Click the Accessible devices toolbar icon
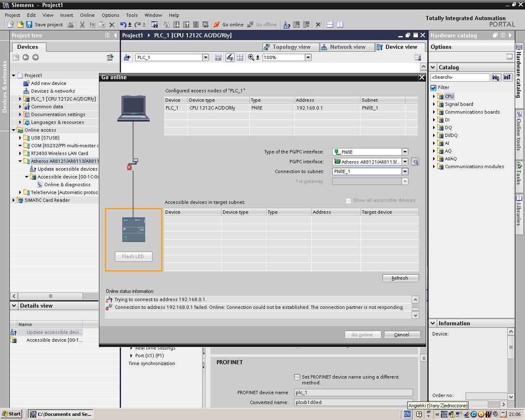The width and height of the screenshot is (525, 420). click(x=286, y=25)
